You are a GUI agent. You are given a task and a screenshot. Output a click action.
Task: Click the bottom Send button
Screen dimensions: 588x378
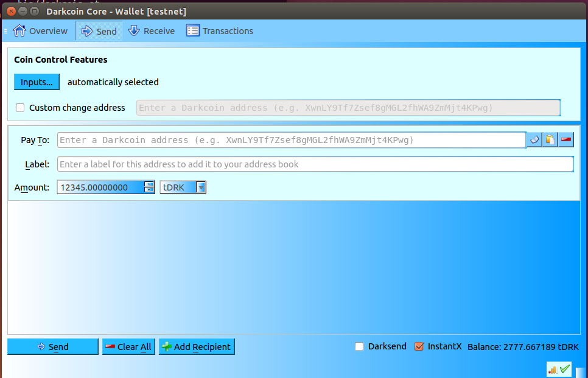point(53,346)
